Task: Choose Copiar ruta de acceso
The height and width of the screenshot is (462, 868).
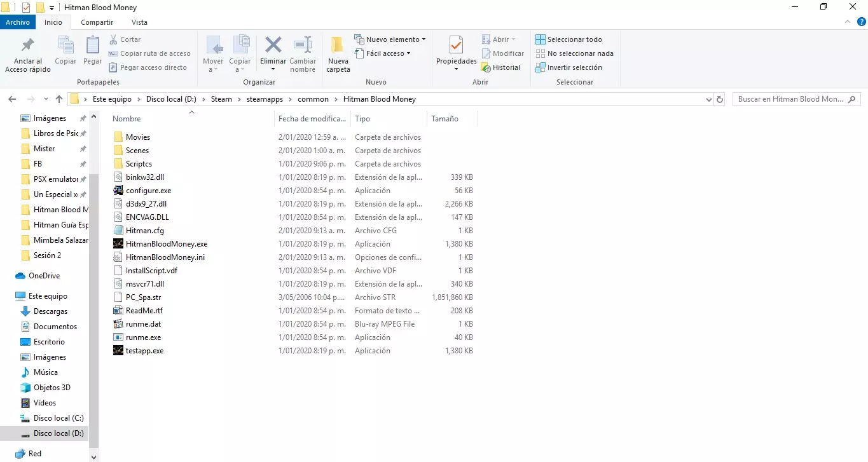Action: (149, 53)
